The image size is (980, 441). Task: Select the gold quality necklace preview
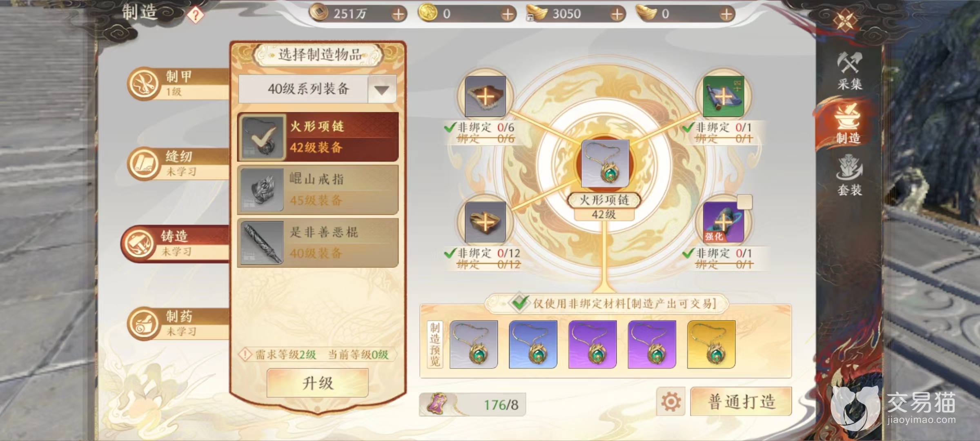coord(711,344)
